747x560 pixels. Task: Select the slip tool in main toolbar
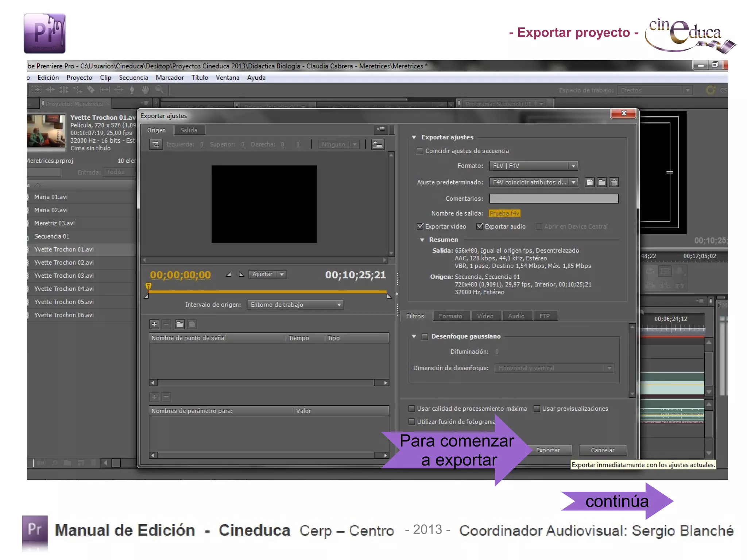pyautogui.click(x=105, y=90)
